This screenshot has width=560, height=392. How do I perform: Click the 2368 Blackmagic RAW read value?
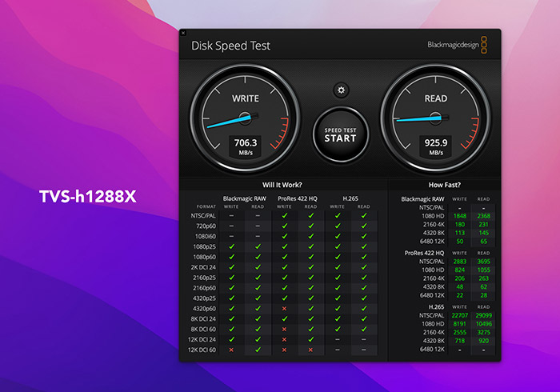(x=483, y=216)
